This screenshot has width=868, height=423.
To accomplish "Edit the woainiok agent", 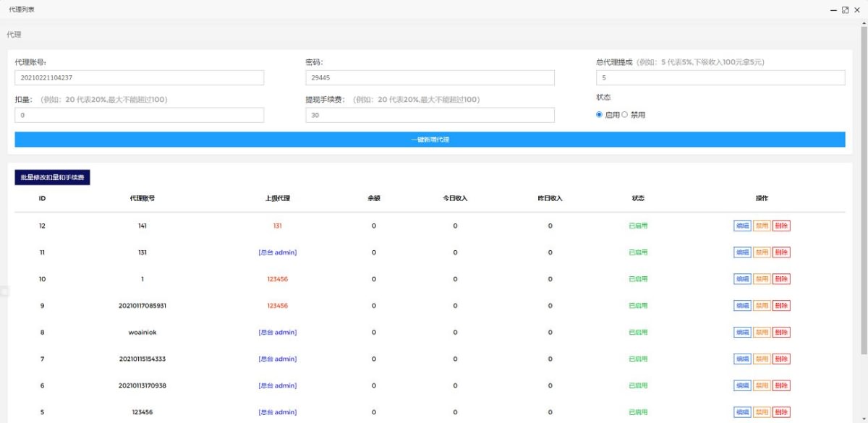I will pos(742,333).
